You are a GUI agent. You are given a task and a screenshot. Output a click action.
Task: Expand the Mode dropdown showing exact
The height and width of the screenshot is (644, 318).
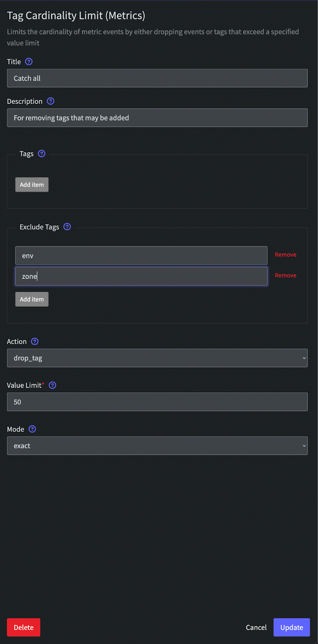pos(157,446)
